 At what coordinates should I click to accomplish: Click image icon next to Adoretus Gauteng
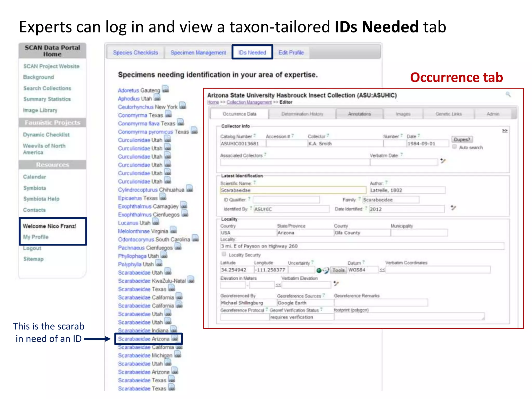point(165,89)
